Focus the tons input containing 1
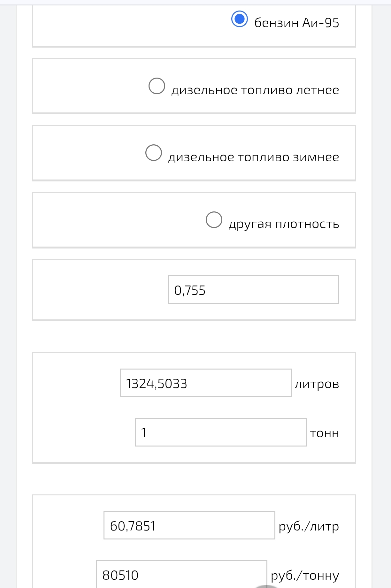 [220, 432]
